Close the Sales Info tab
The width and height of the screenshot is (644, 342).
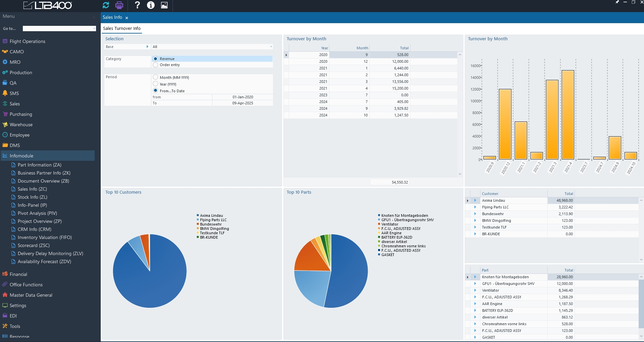tap(127, 18)
